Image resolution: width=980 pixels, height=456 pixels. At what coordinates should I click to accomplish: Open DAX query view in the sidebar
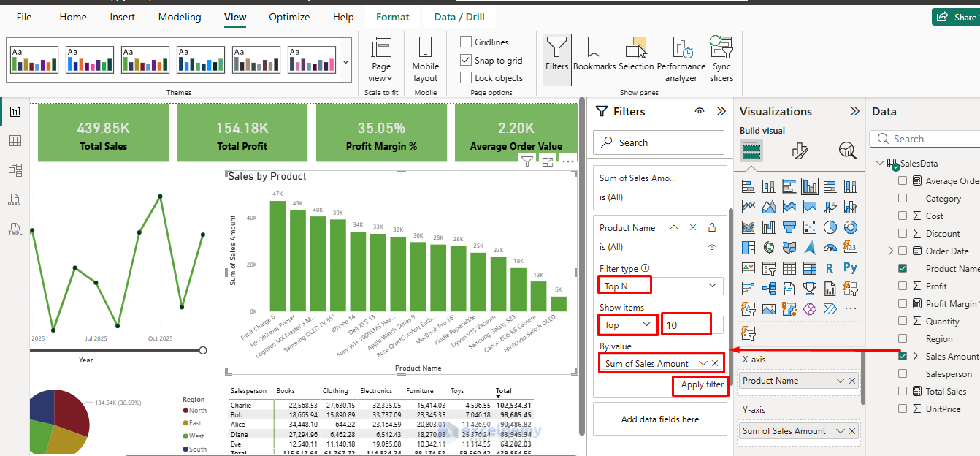[x=15, y=199]
